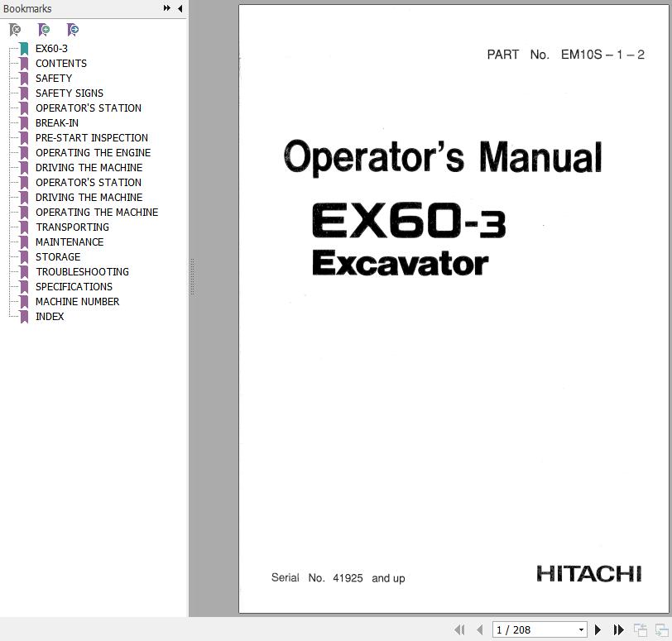Click bookmark icon next to INDEX
Screen dimensions: 672x641
click(x=25, y=317)
